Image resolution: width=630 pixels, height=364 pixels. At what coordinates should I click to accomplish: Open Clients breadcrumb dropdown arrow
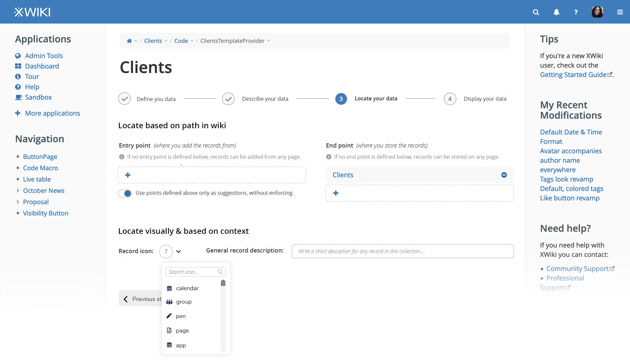coord(166,41)
